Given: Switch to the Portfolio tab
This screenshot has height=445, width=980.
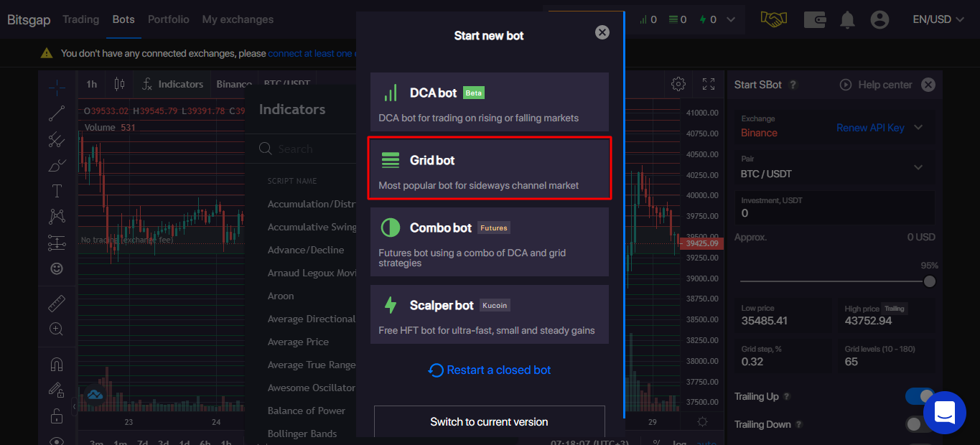Looking at the screenshot, I should pos(169,19).
